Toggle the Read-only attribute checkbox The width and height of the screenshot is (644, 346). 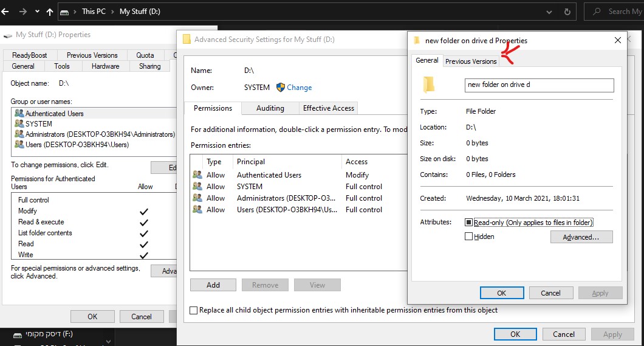coord(469,223)
